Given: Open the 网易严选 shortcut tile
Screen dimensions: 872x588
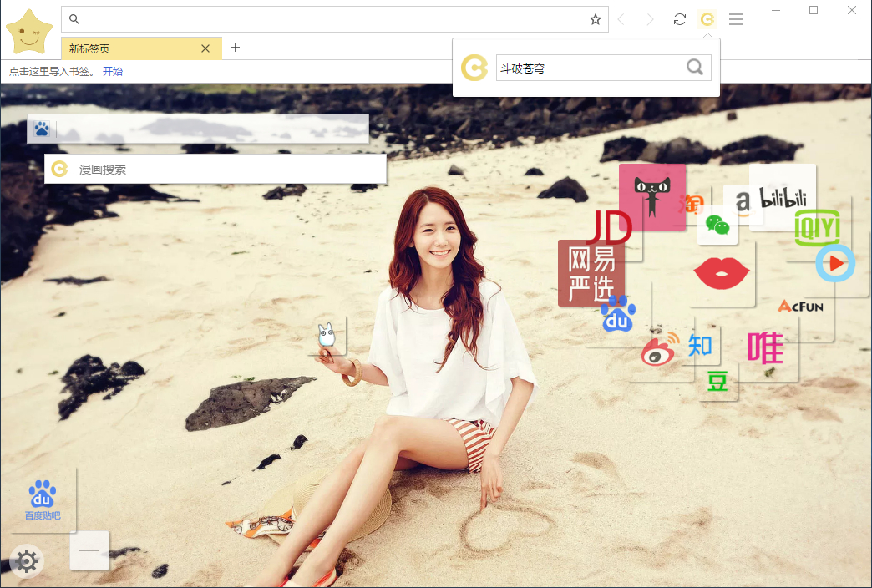Looking at the screenshot, I should click(590, 274).
